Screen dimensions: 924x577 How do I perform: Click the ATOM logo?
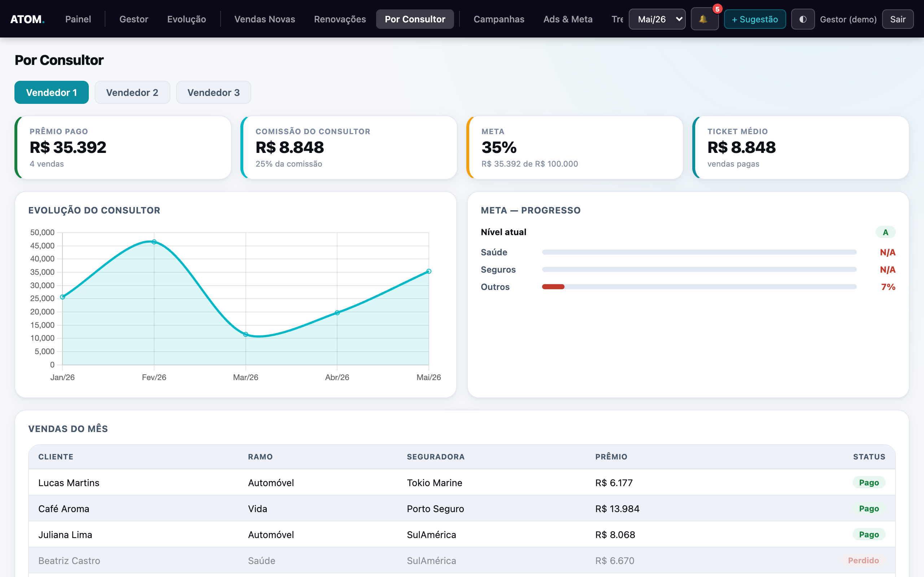[x=27, y=19]
